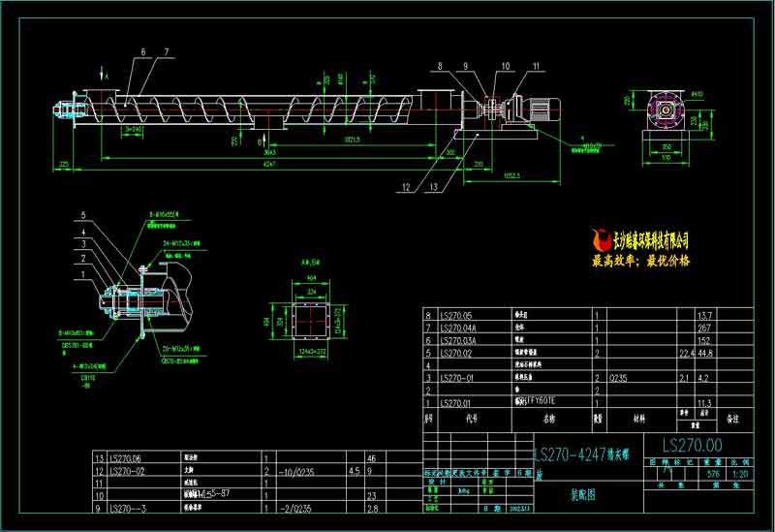Viewport: 775px width, 532px height.
Task: Click the part balloon number 6
Action: click(143, 50)
